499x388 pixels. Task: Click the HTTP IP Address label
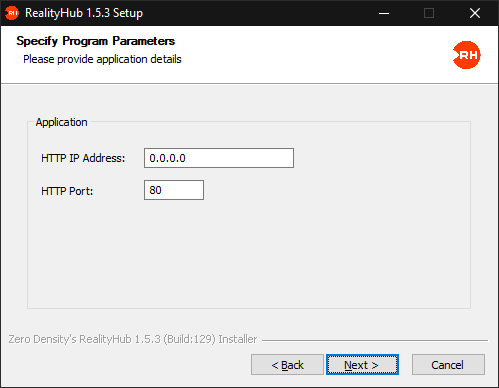click(x=83, y=158)
